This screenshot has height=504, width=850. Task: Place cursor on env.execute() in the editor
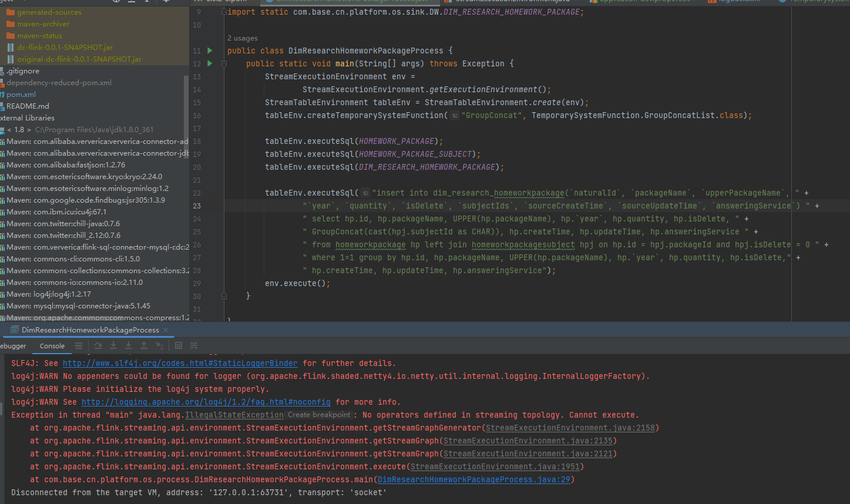click(297, 283)
